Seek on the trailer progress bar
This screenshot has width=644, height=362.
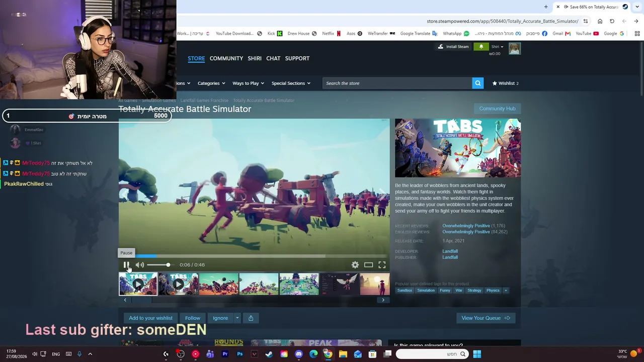pos(254,256)
